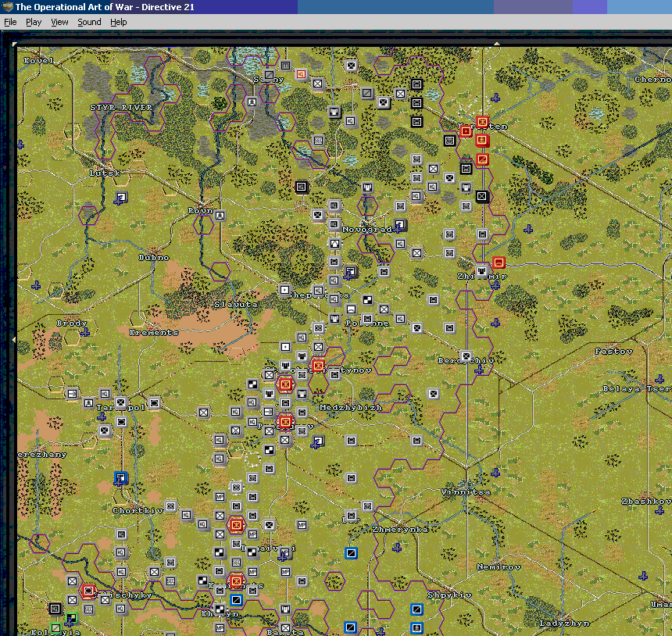The image size is (672, 636).
Task: Open the Help menu
Action: 118,22
